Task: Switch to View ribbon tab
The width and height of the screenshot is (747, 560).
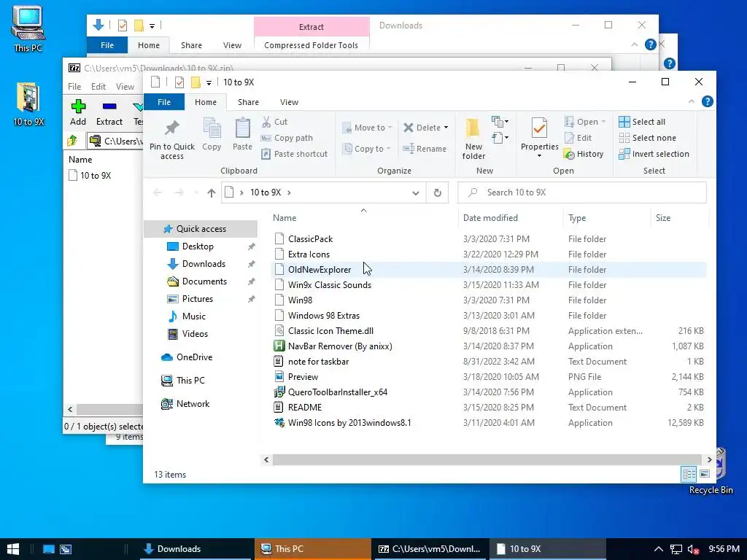Action: coord(289,102)
